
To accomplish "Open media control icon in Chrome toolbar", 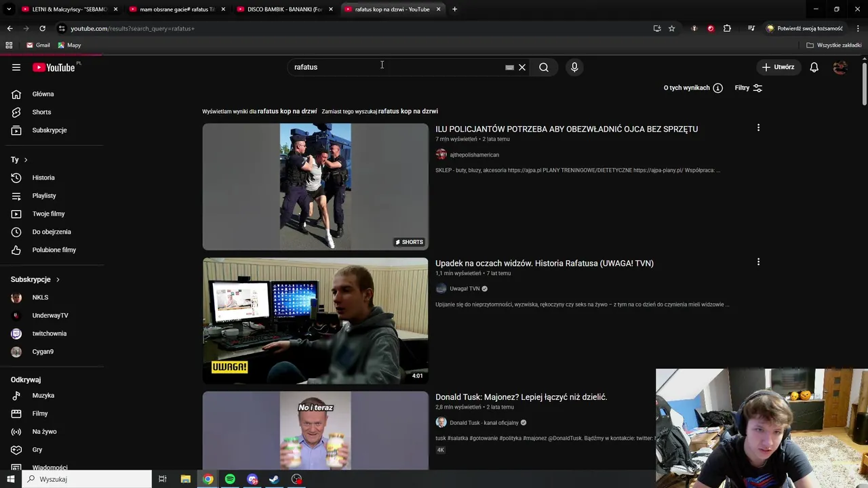I will tap(751, 28).
